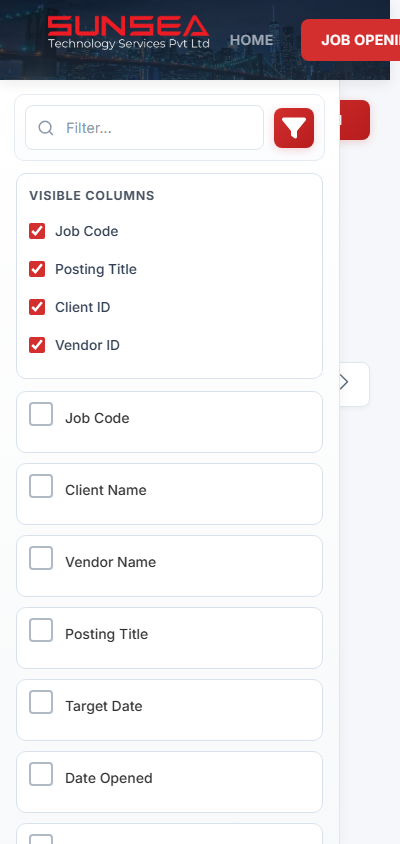
Task: Uncheck Job Code under Visible Columns
Action: pos(37,231)
